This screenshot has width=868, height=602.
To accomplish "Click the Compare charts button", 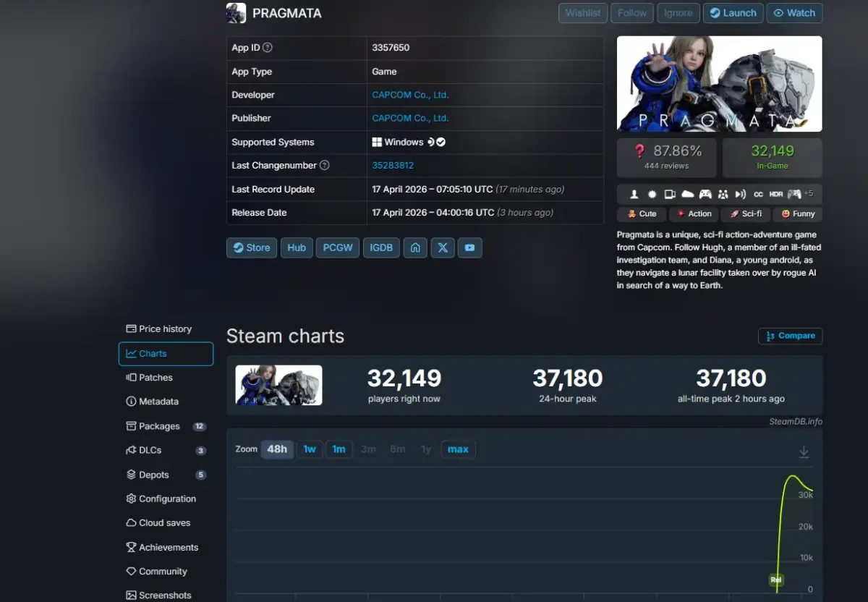I will click(790, 336).
